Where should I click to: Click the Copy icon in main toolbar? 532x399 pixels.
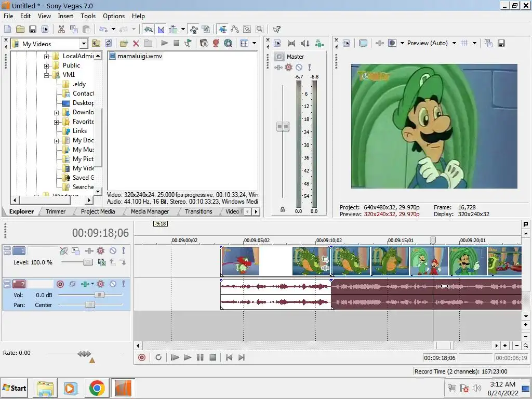point(74,29)
